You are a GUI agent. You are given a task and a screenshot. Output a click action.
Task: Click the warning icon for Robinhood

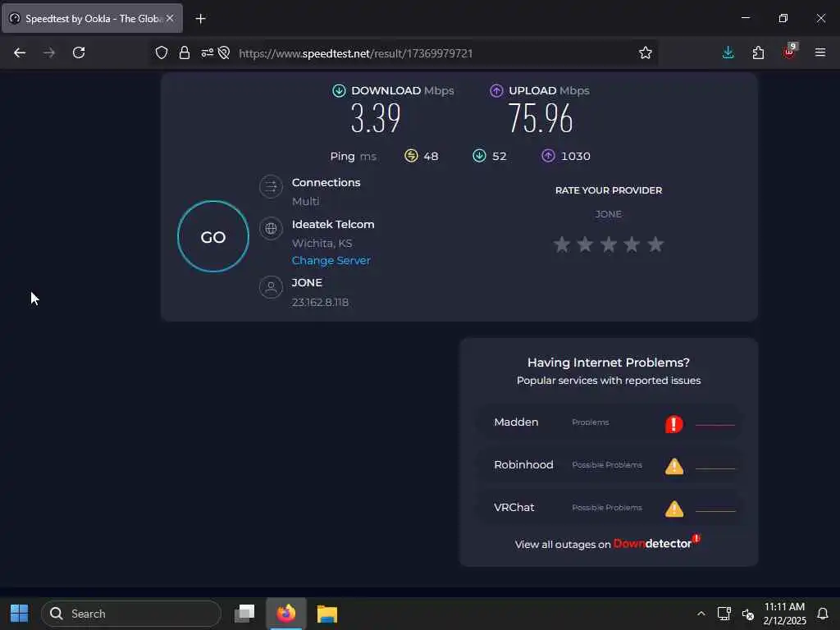[x=674, y=466]
